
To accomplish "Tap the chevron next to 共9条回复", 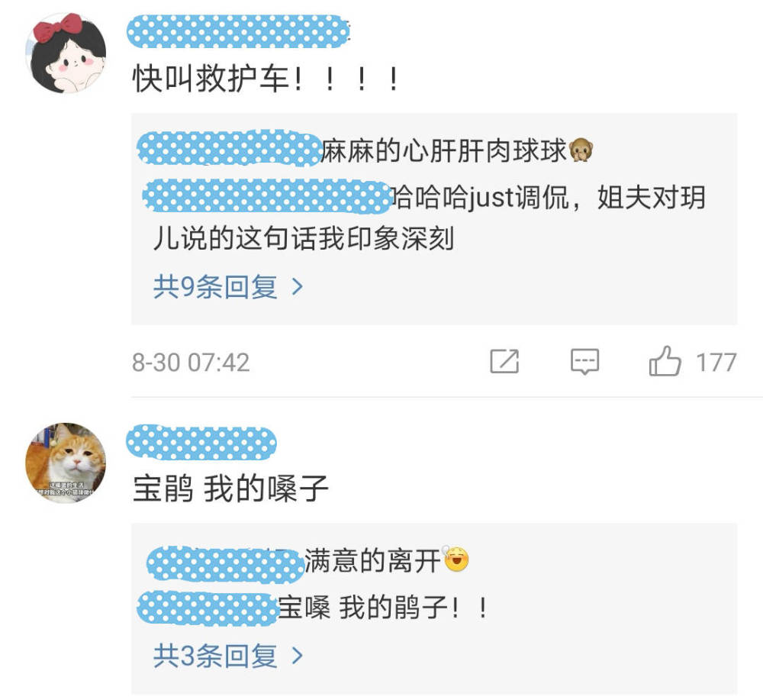I will pos(297,287).
